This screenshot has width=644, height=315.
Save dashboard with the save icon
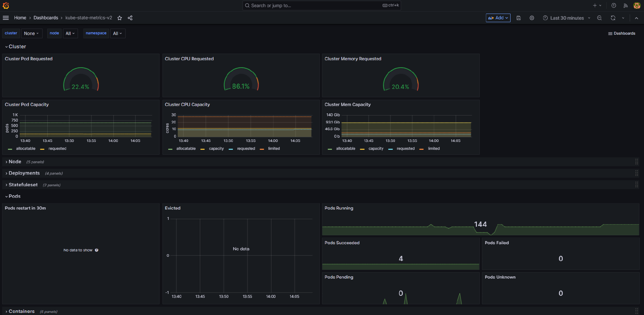(518, 18)
